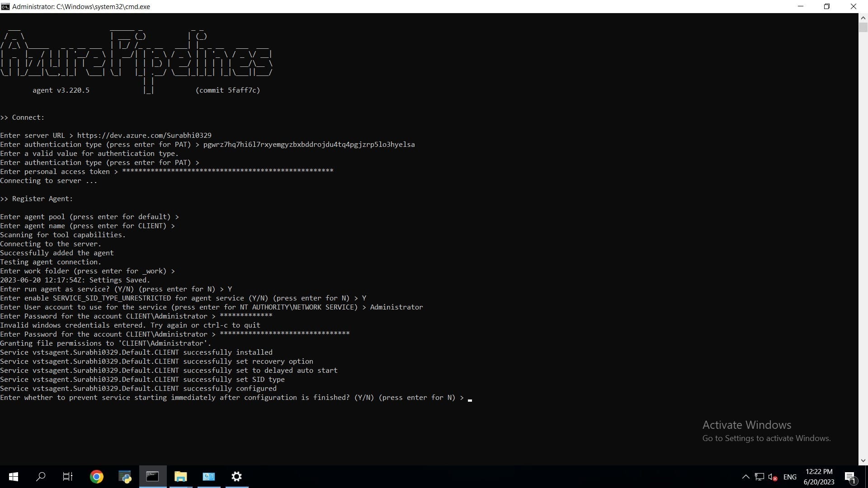Open the Windows Start menu
Image resolution: width=868 pixels, height=488 pixels.
point(14,477)
